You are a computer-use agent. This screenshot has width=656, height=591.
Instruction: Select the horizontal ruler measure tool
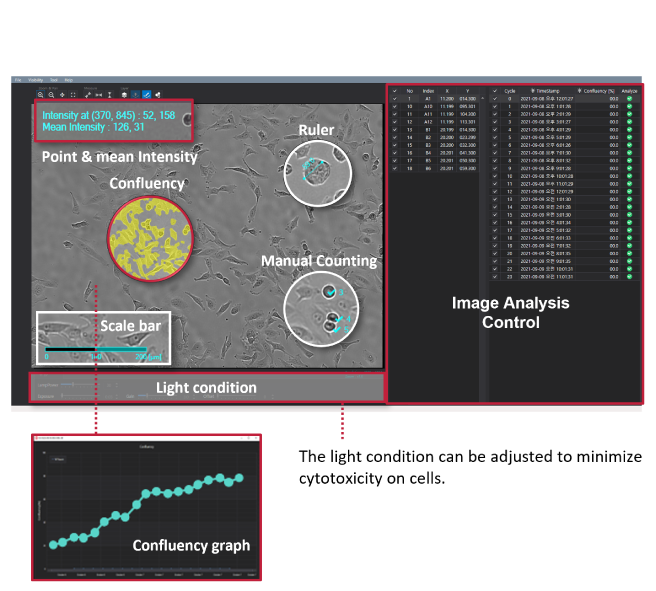click(x=97, y=93)
